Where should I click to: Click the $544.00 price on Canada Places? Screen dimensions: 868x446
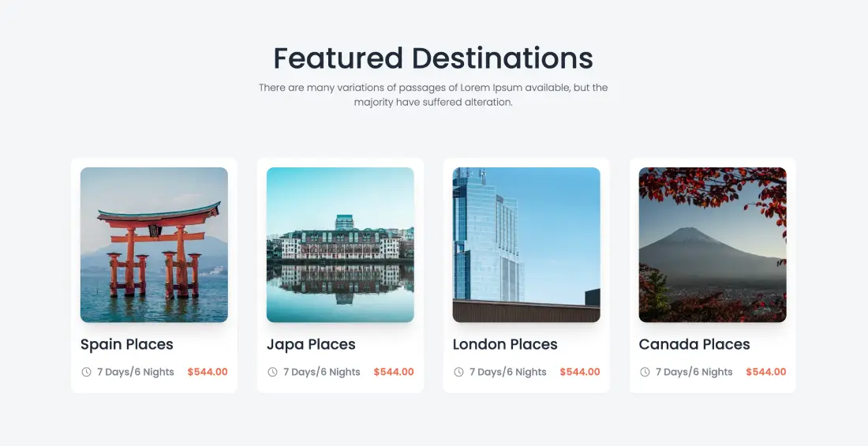(x=766, y=372)
